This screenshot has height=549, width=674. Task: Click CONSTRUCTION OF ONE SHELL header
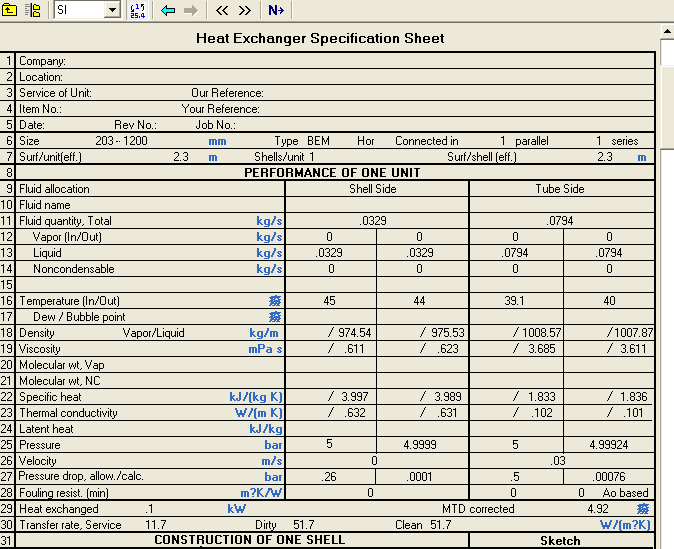250,540
